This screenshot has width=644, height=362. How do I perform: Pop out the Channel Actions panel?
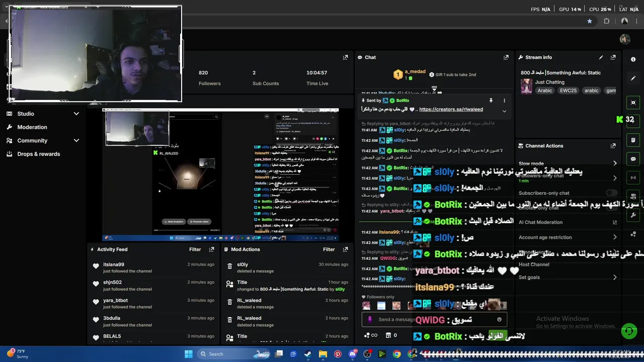point(613,146)
